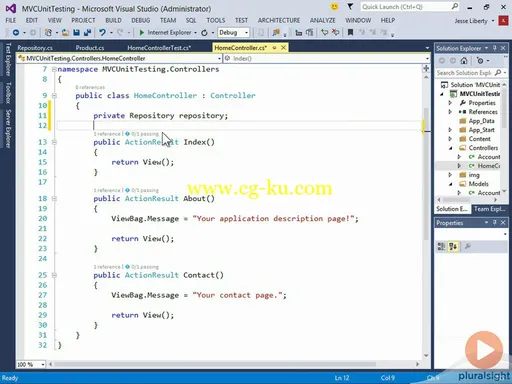Open the ARCHITECTURE menu
The image size is (512, 384).
point(279,20)
